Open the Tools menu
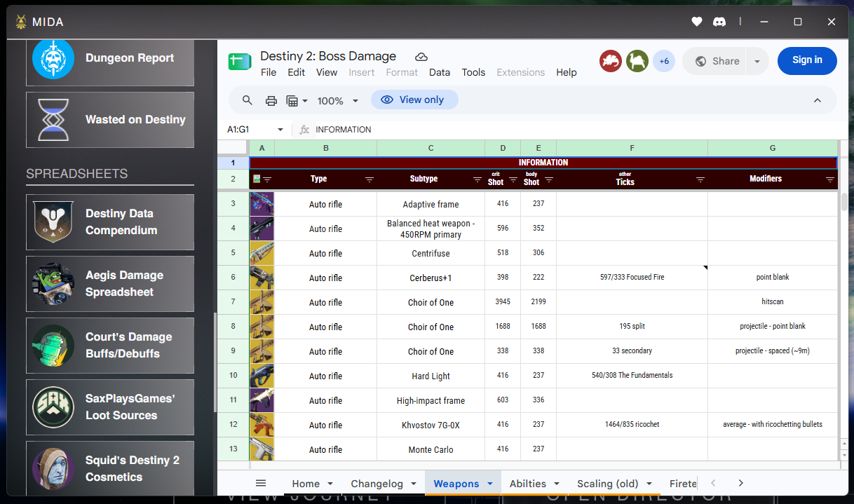 pos(473,72)
